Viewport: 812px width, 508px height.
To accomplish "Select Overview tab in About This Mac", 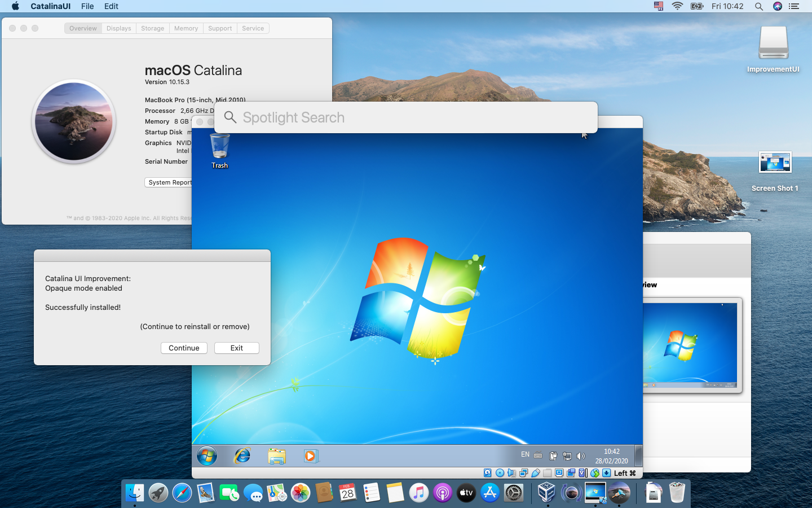I will click(83, 28).
